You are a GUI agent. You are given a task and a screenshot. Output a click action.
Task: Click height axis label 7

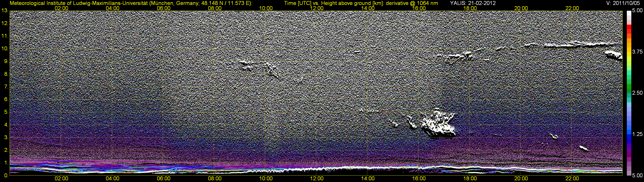coord(6,87)
